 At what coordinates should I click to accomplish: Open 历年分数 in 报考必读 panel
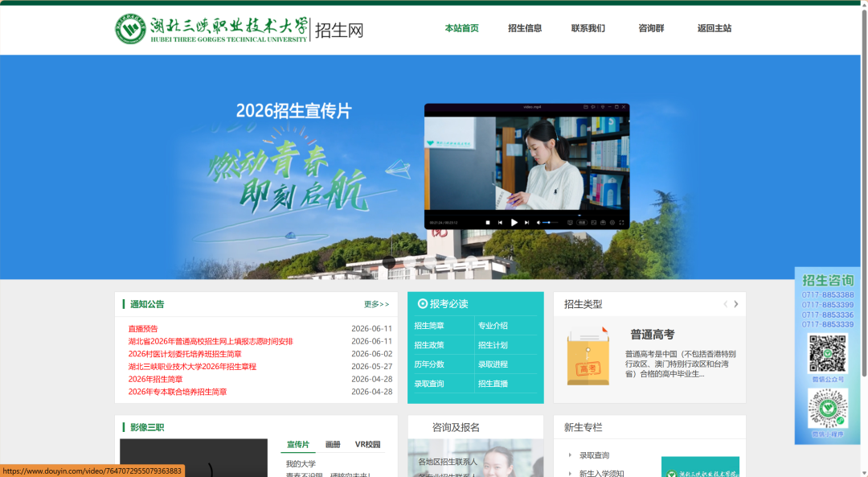[429, 364]
